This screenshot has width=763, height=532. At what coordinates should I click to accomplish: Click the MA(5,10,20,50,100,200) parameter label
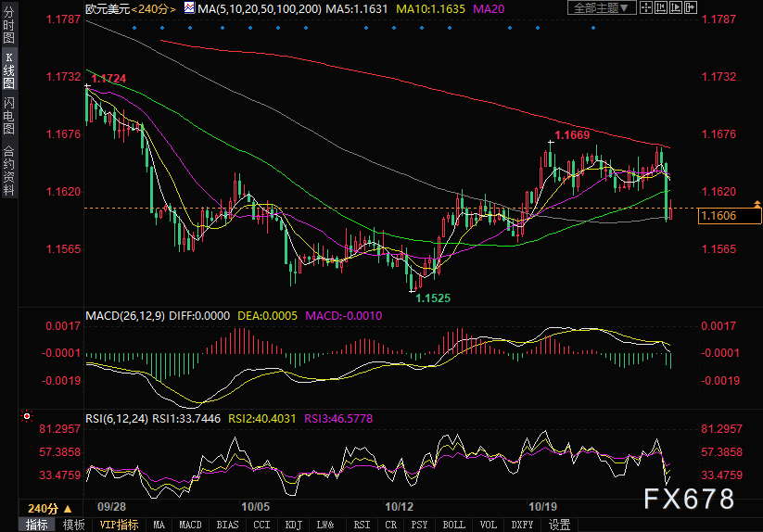260,8
